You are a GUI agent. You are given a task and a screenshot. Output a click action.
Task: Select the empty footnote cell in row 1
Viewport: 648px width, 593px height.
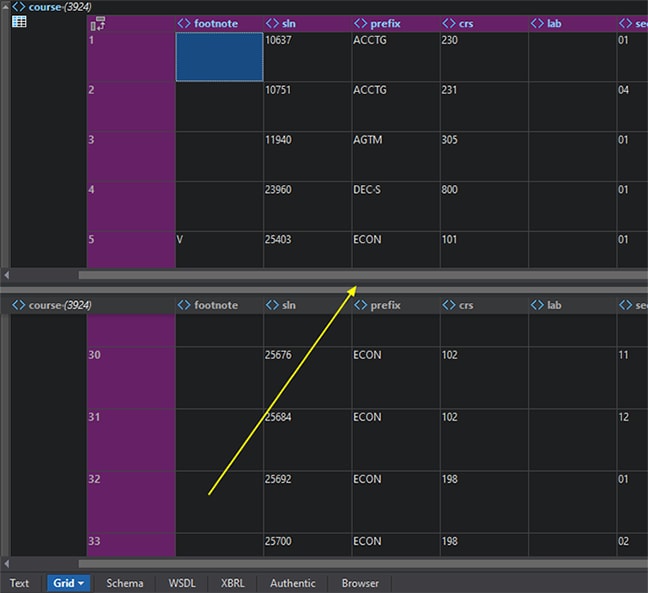click(219, 57)
